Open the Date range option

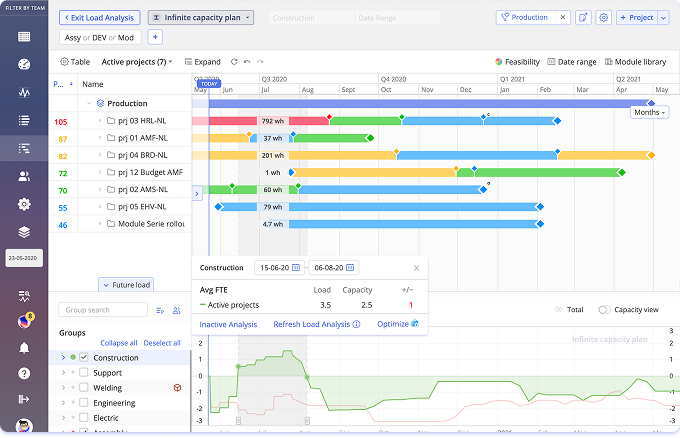point(572,62)
